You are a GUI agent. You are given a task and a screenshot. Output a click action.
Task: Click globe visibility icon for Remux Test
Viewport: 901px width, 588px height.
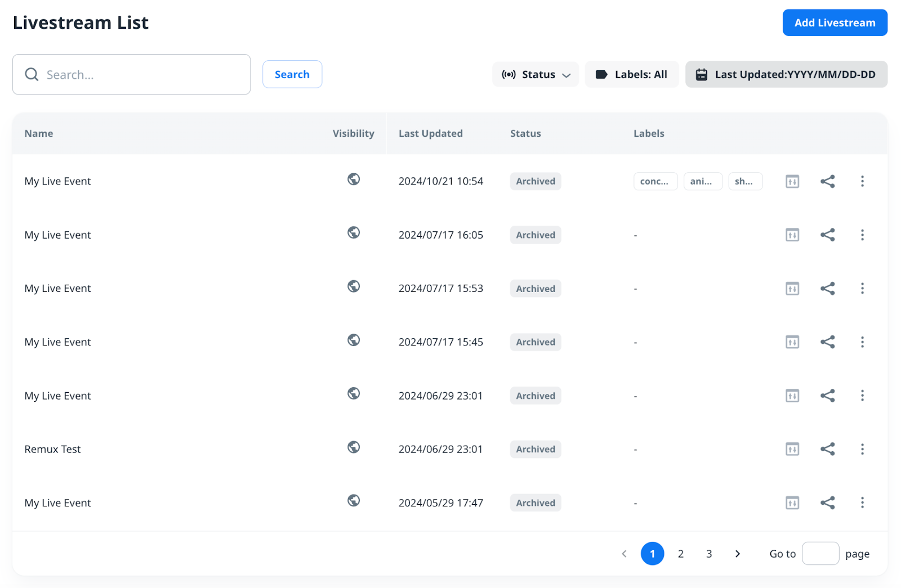click(x=354, y=447)
